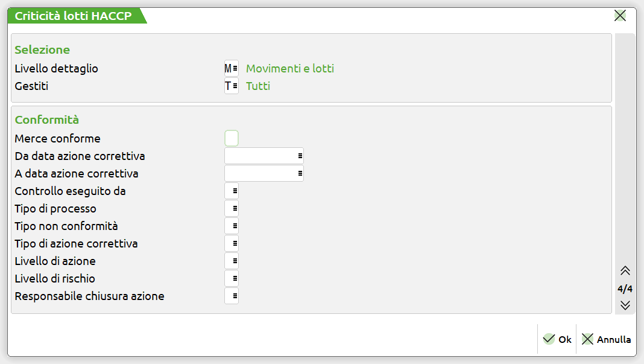The image size is (644, 364).
Task: Click the Criticità lotti HACCP title tab
Action: [74, 16]
